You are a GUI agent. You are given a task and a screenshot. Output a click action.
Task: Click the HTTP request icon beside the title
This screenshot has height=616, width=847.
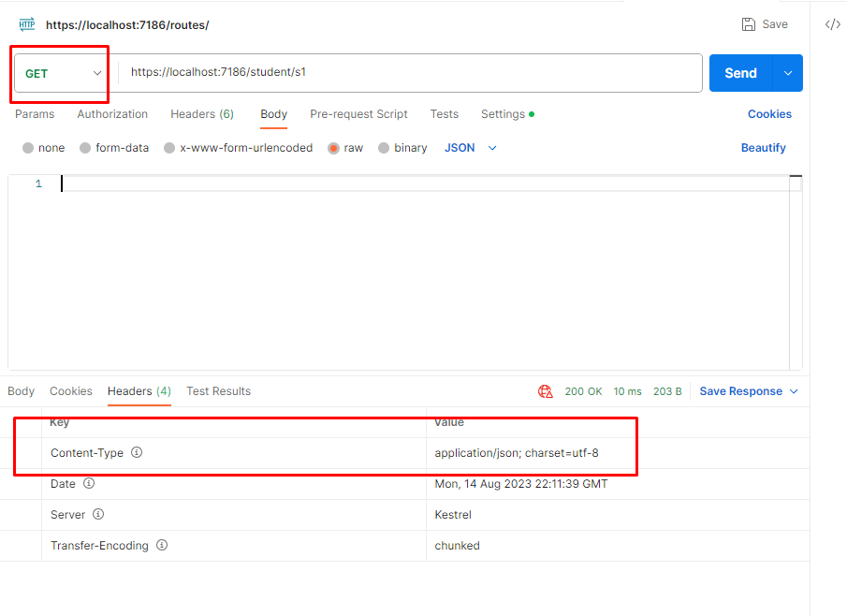point(27,24)
